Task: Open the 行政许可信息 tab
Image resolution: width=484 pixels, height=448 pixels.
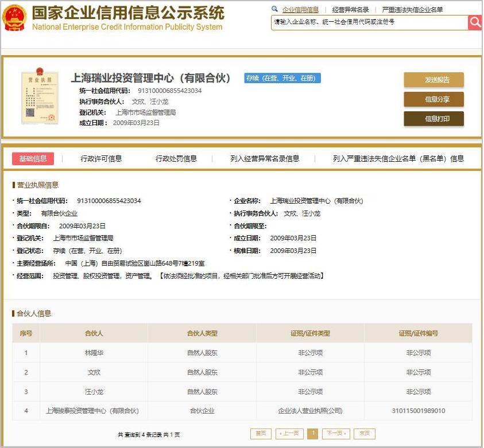Action: point(101,159)
